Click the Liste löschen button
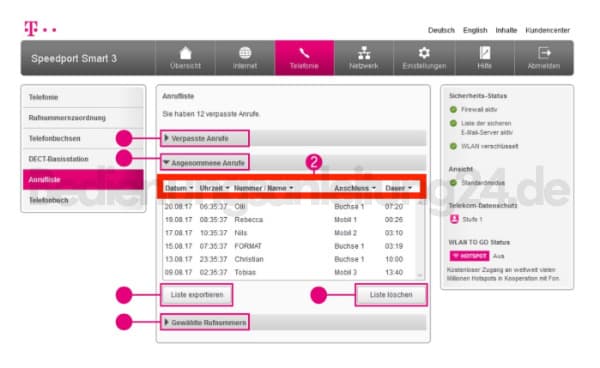The height and width of the screenshot is (368, 600). coord(391,295)
